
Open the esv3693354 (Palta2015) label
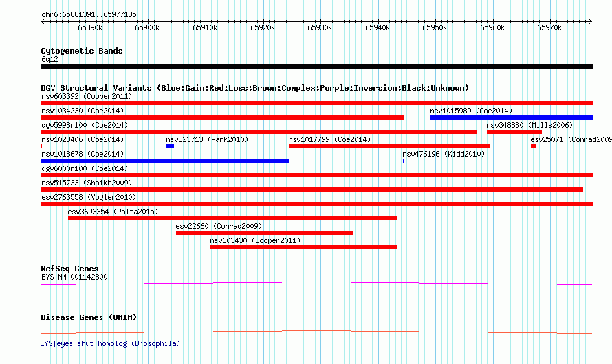(113, 212)
